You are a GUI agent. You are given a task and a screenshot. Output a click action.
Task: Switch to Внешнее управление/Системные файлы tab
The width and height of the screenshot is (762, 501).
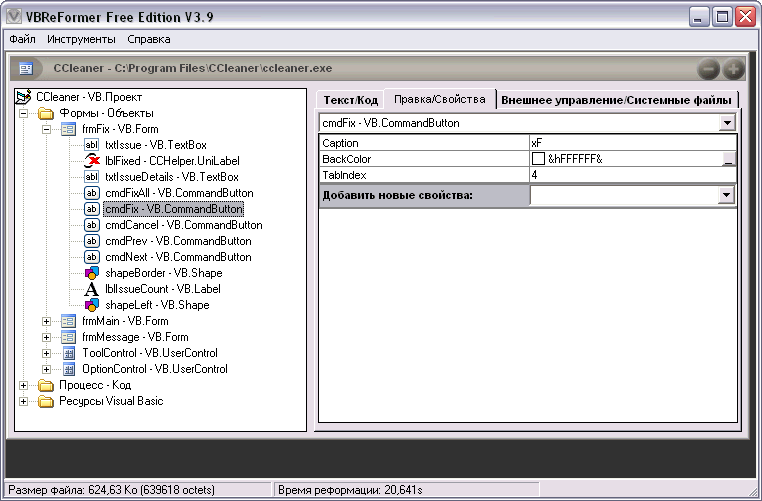[x=617, y=100]
